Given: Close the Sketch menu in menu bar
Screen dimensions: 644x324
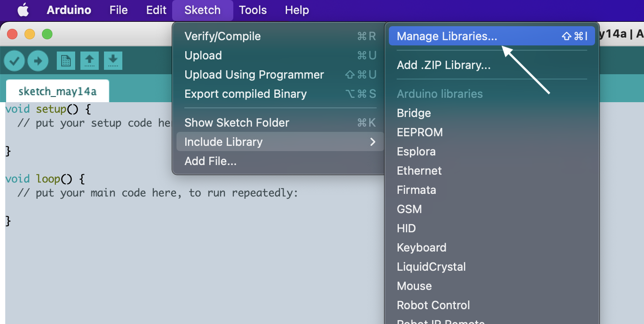Looking at the screenshot, I should [x=203, y=10].
